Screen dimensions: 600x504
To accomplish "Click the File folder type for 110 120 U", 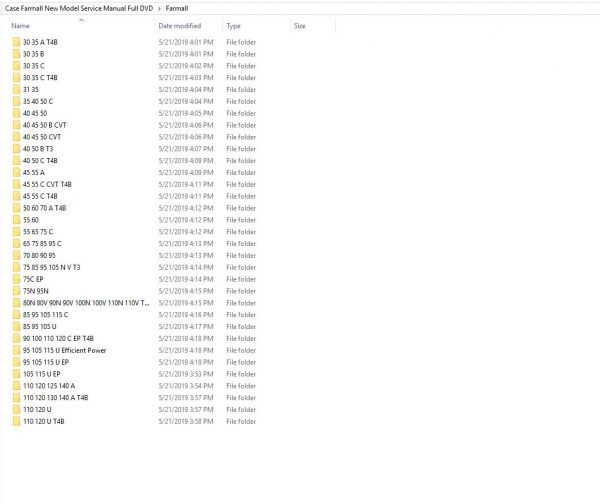I will 241,410.
